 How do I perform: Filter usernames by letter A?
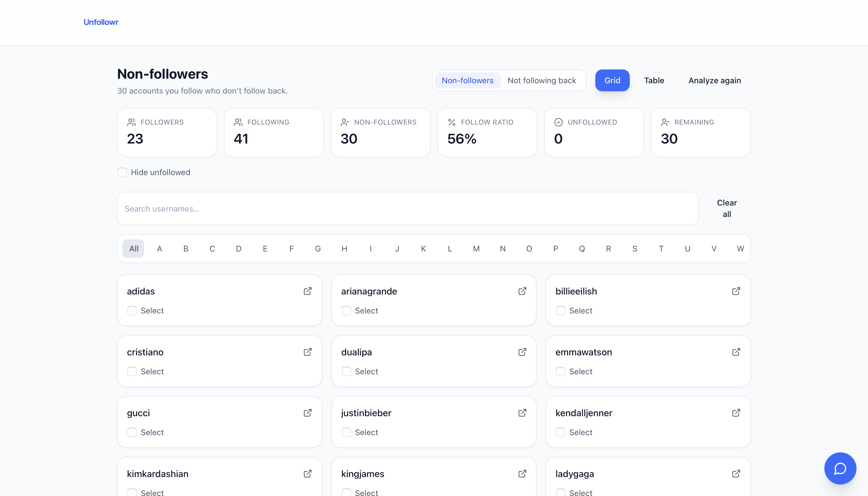(159, 249)
